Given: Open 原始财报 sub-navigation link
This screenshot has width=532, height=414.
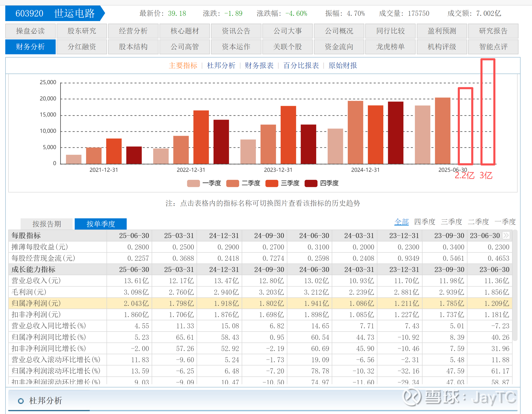Looking at the screenshot, I should [x=343, y=65].
